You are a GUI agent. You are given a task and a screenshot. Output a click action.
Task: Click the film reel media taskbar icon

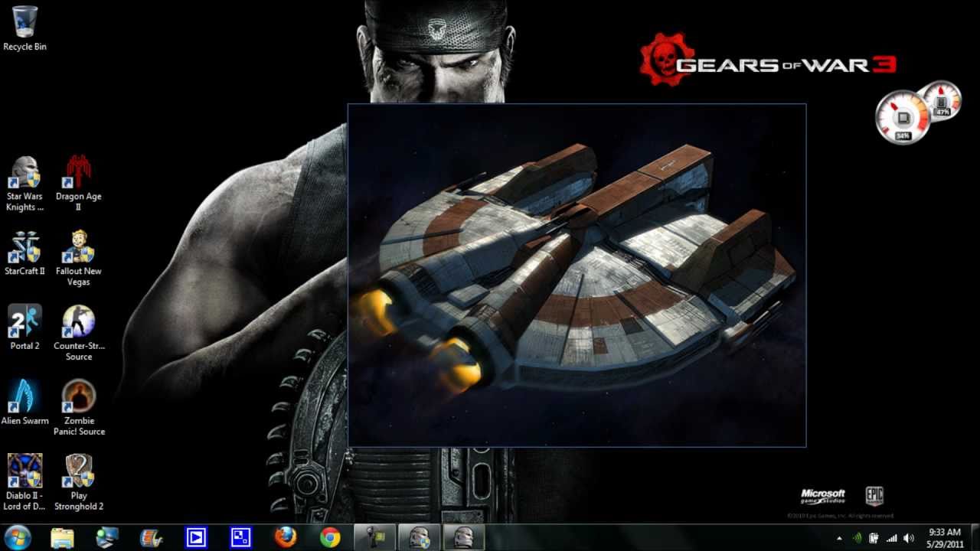coord(152,537)
